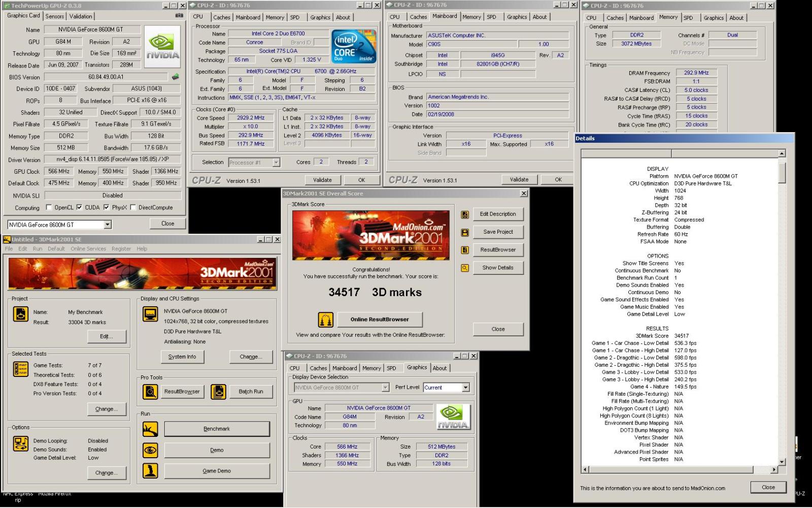Click the Show Details button
This screenshot has height=508, width=812.
498,268
